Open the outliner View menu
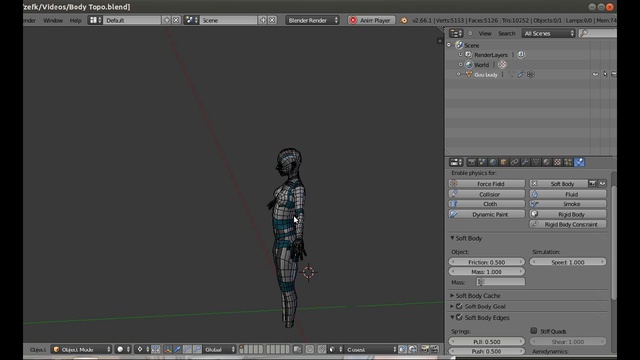The width and height of the screenshot is (640, 360). point(485,33)
